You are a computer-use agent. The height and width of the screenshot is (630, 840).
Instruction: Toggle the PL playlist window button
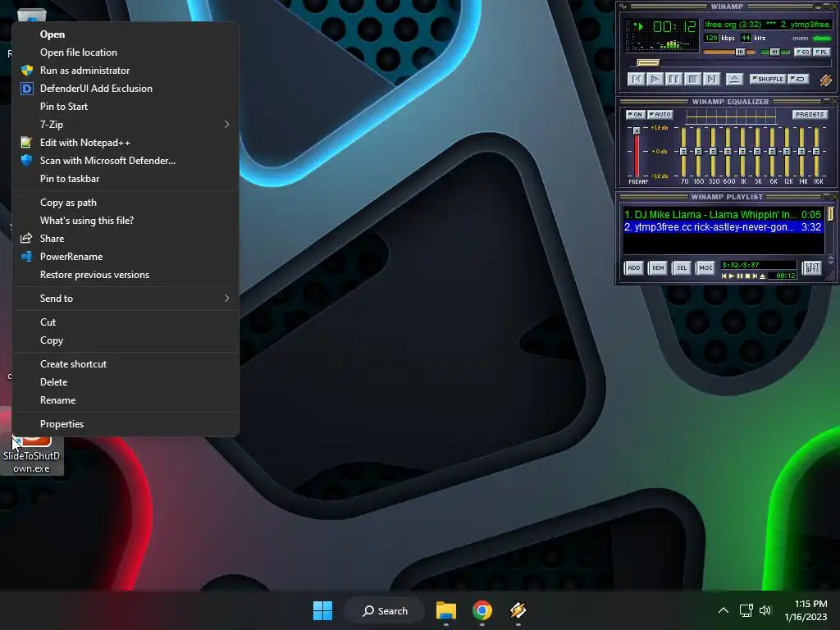pos(821,52)
